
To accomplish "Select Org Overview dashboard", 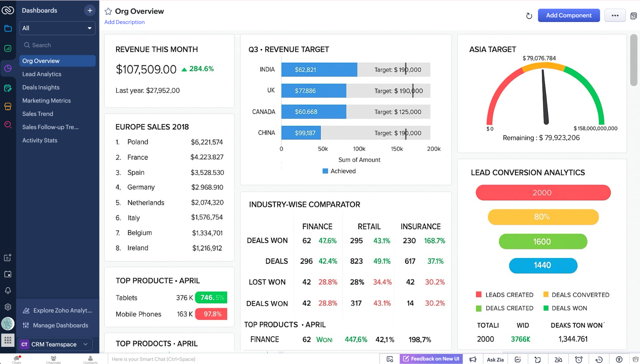I will tap(57, 61).
